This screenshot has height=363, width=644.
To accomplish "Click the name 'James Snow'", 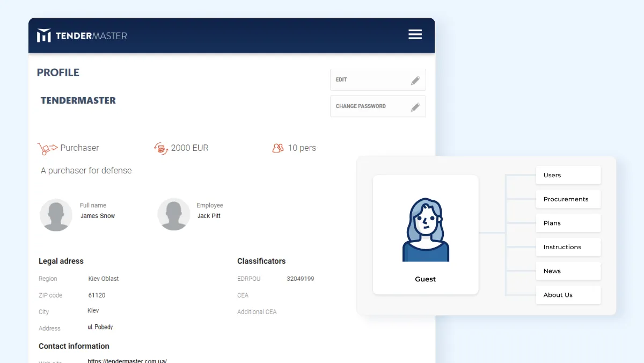I will click(x=98, y=216).
